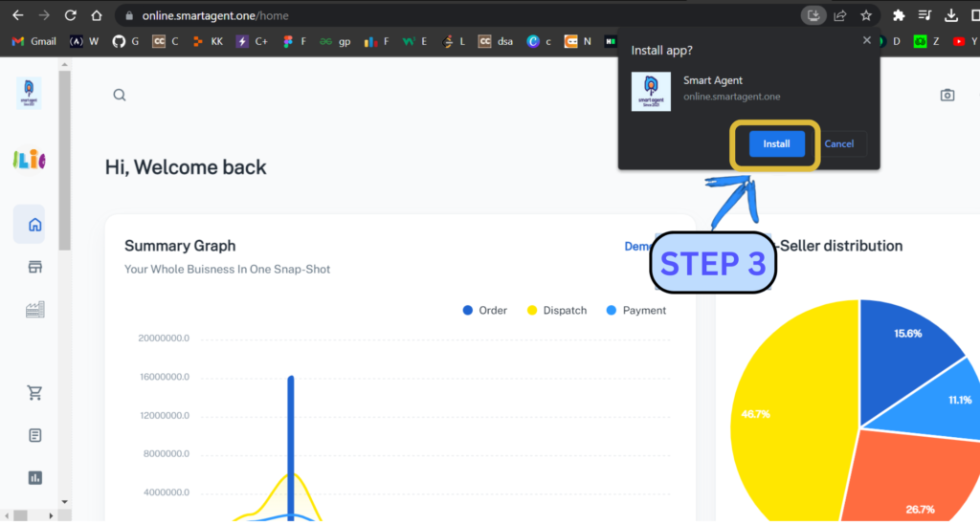
Task: Select the Home icon in sidebar
Action: (x=35, y=224)
